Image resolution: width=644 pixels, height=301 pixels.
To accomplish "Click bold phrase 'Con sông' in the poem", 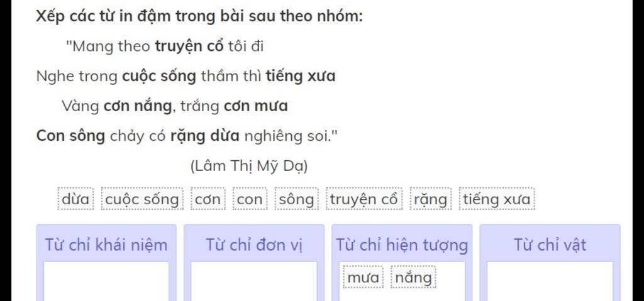I will coord(70,136).
